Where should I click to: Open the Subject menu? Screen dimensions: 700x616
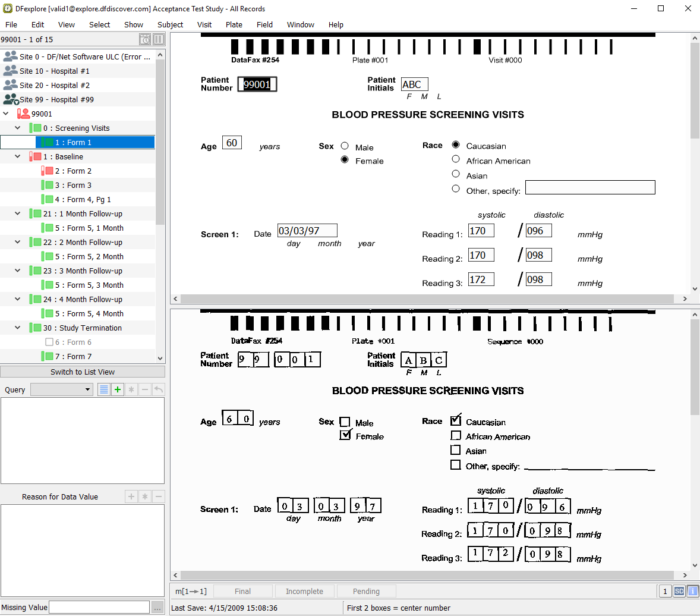(170, 24)
